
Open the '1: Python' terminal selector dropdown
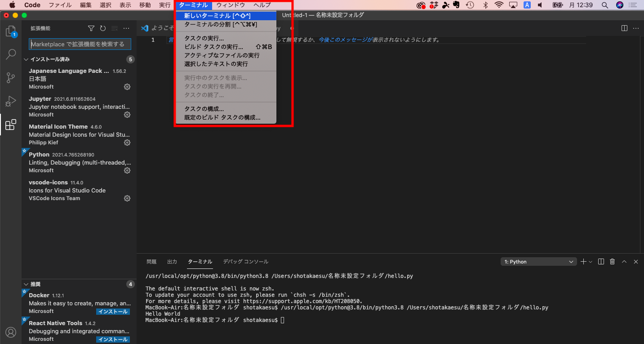539,262
